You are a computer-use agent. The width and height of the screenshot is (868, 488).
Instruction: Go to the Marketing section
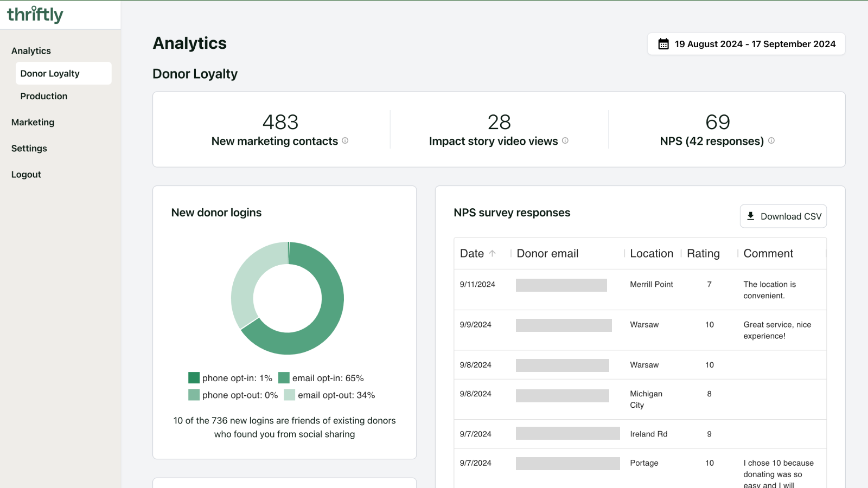coord(33,122)
